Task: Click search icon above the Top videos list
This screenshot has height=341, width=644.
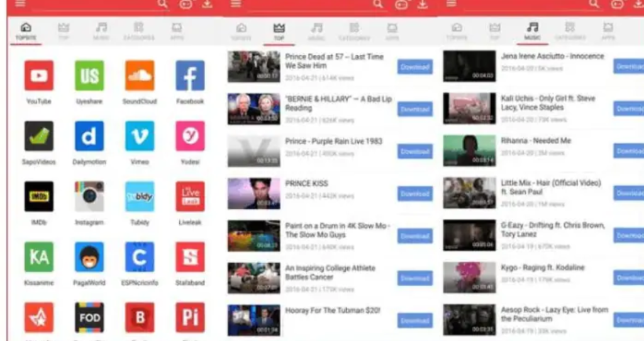Action: pyautogui.click(x=378, y=4)
